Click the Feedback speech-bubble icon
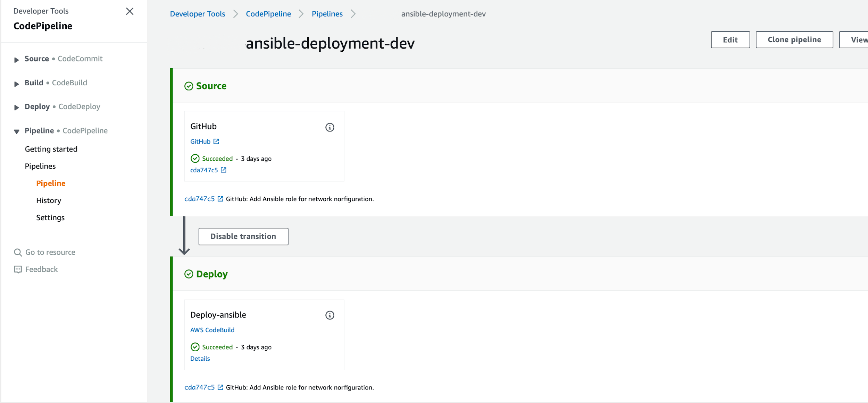868x403 pixels. [18, 269]
